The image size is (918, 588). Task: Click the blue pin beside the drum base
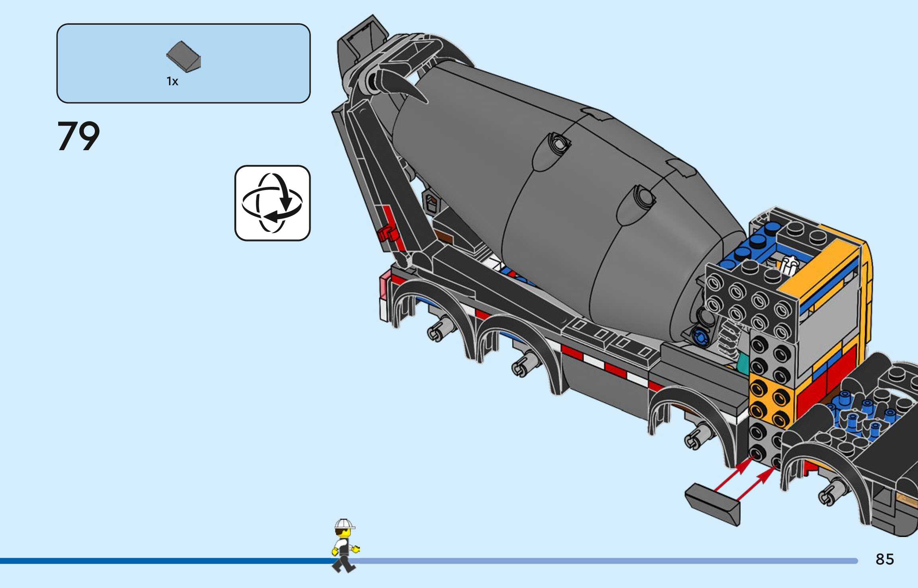tap(700, 337)
